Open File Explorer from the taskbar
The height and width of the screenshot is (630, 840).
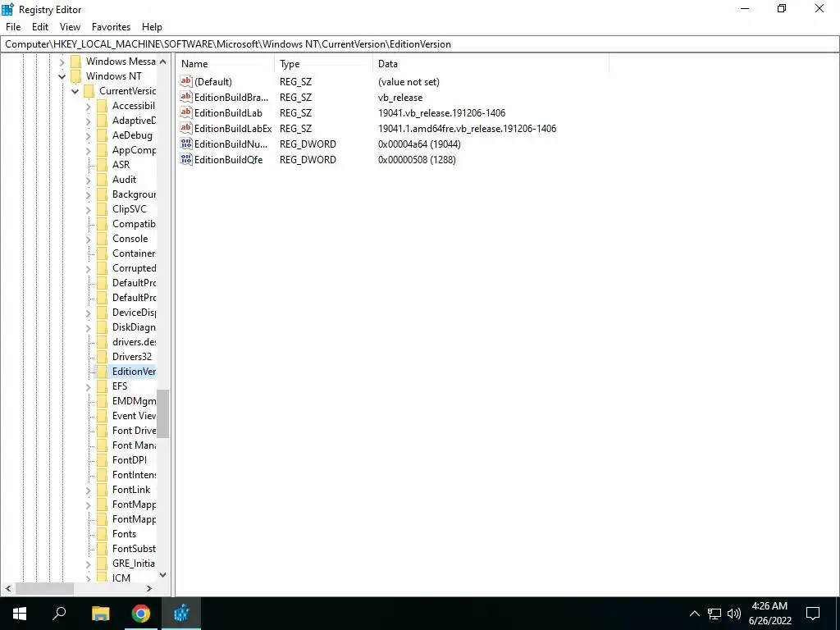pyautogui.click(x=100, y=614)
